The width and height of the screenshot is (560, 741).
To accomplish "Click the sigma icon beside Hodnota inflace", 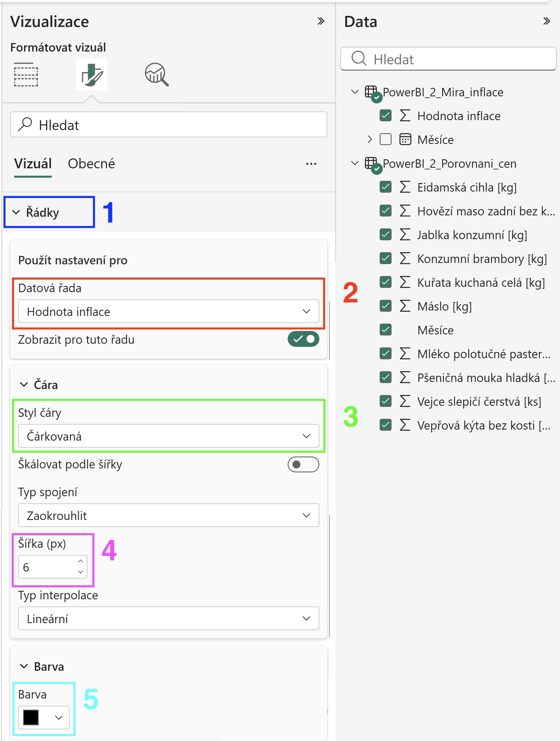I will pos(405,116).
